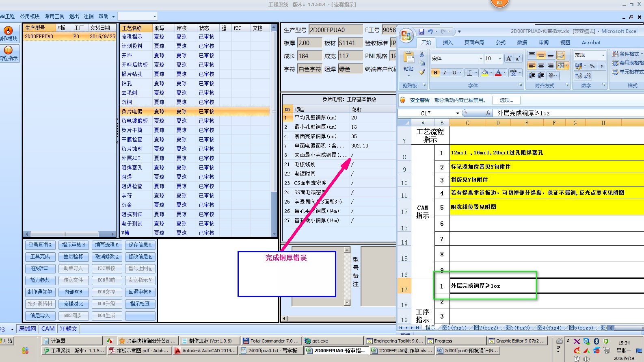Toggle wrap text button

tap(561, 55)
